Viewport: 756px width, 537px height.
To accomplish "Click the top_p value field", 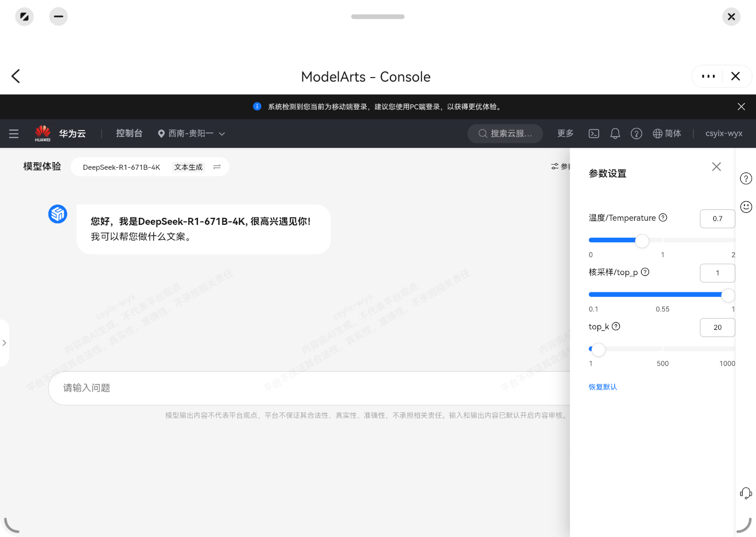I will [717, 273].
